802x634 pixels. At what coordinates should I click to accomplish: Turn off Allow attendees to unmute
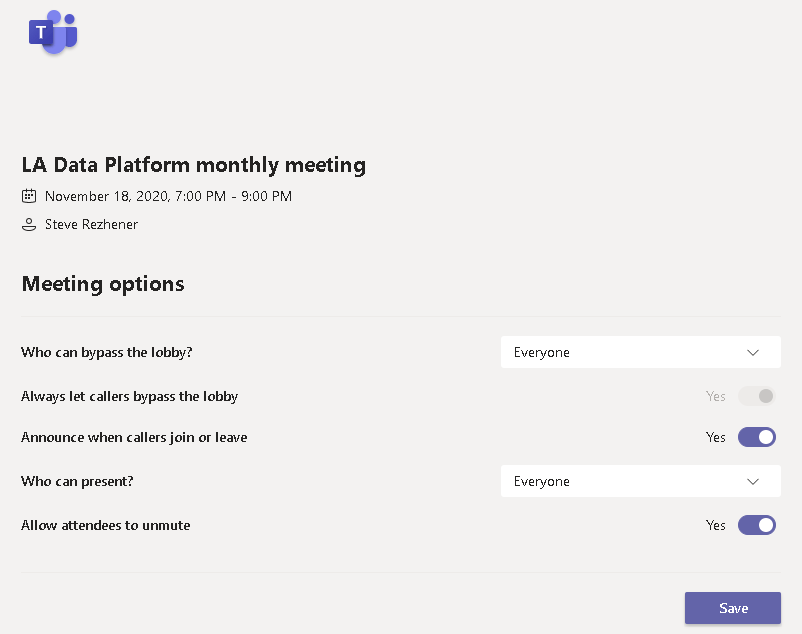[x=756, y=525]
